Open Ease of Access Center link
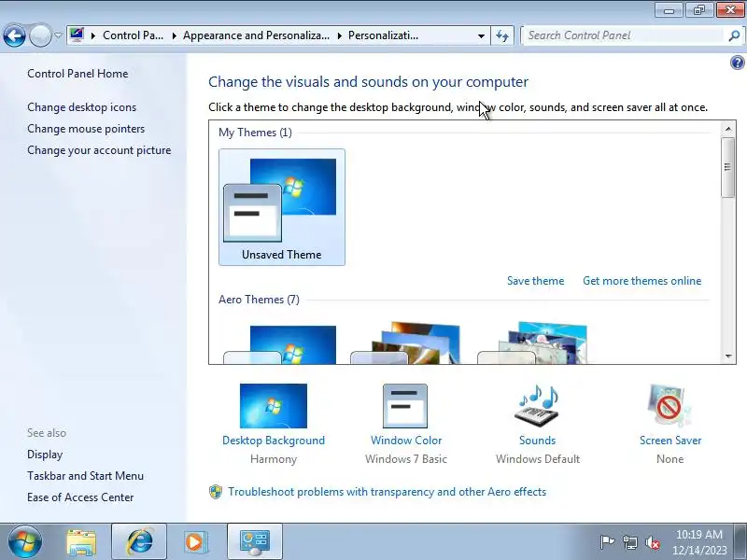Viewport: 747px width, 560px height. point(80,497)
